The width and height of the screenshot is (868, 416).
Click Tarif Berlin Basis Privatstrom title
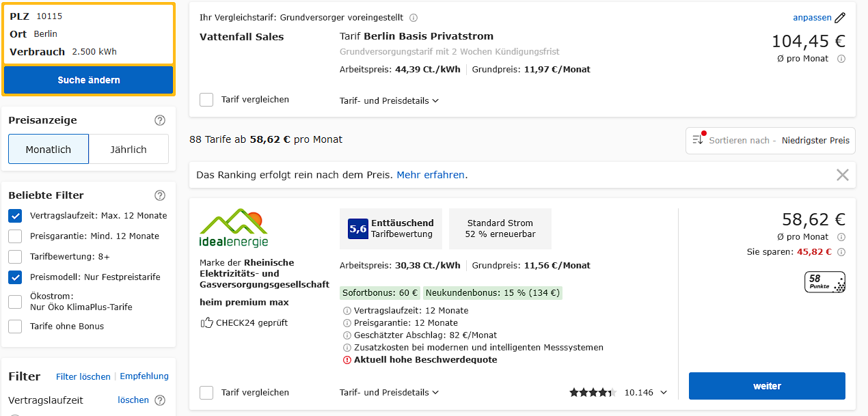(x=416, y=36)
